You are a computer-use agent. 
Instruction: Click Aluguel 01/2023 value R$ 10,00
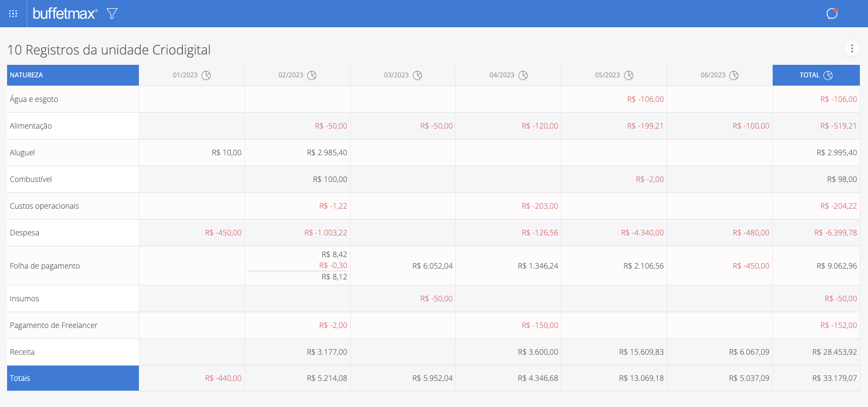pos(227,153)
